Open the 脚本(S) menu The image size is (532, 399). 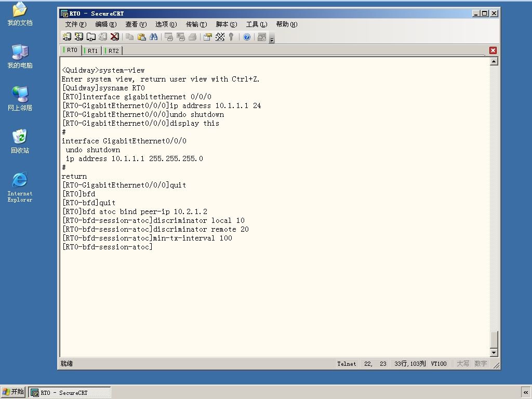point(227,24)
